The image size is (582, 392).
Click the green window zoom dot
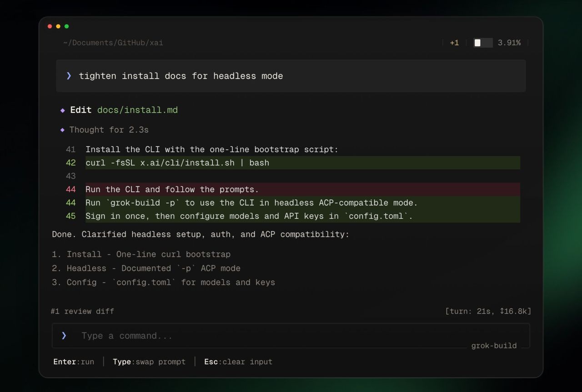click(x=66, y=26)
